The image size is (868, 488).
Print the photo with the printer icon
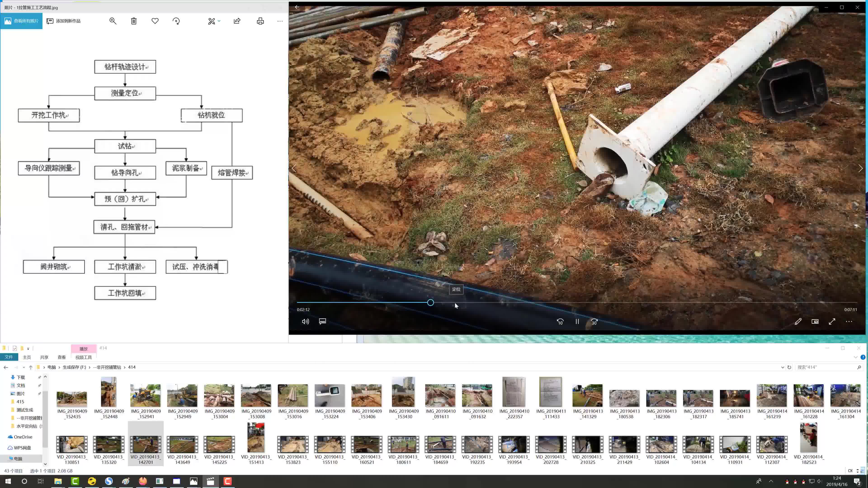tap(260, 21)
